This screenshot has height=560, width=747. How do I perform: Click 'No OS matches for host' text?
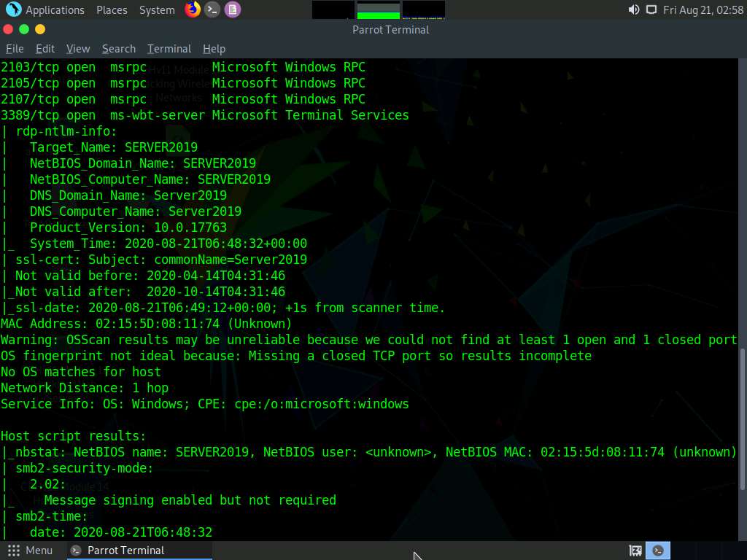point(81,372)
